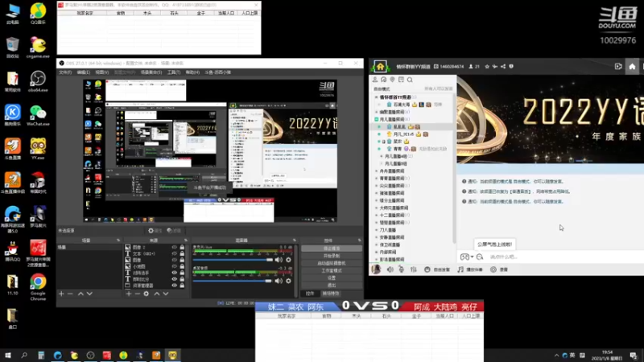Open the YY video camera icon at top right
The image size is (644, 362).
click(x=618, y=67)
